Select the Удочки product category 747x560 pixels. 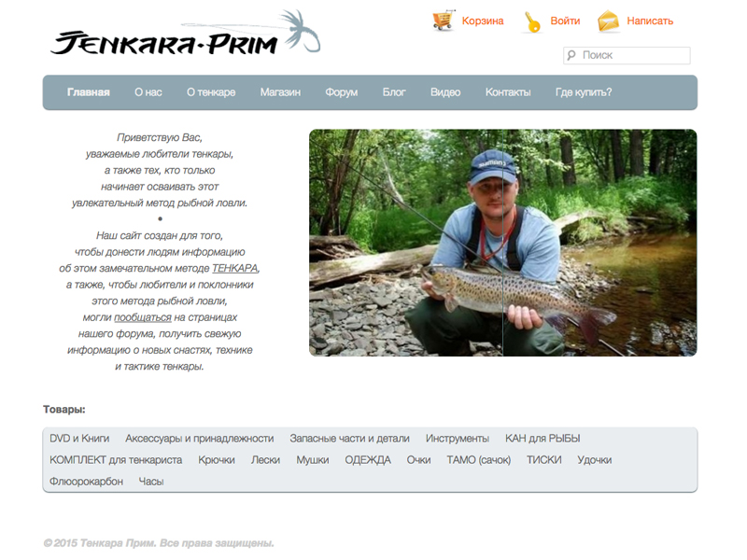click(594, 460)
